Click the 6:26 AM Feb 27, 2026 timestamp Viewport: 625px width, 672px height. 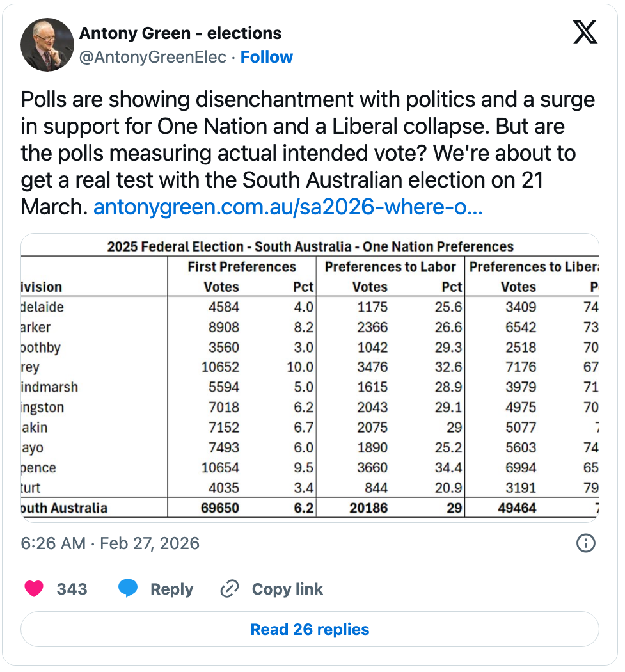pyautogui.click(x=110, y=543)
